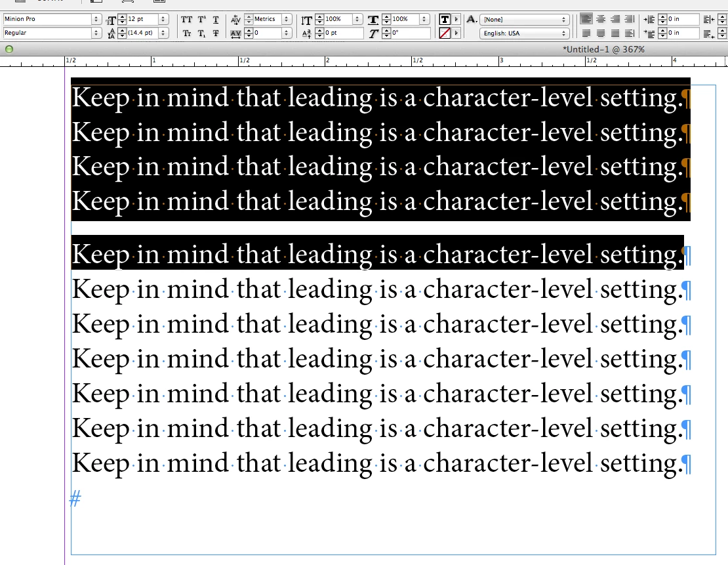This screenshot has height=565, width=728.
Task: Toggle the Underline button
Action: [x=216, y=20]
